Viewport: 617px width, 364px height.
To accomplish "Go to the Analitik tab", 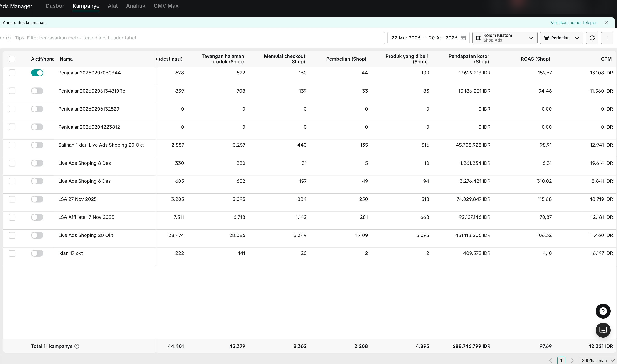I will 136,6.
